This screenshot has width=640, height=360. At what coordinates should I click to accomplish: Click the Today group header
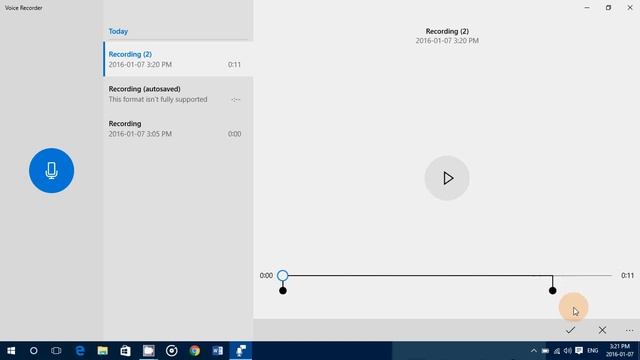pos(118,31)
